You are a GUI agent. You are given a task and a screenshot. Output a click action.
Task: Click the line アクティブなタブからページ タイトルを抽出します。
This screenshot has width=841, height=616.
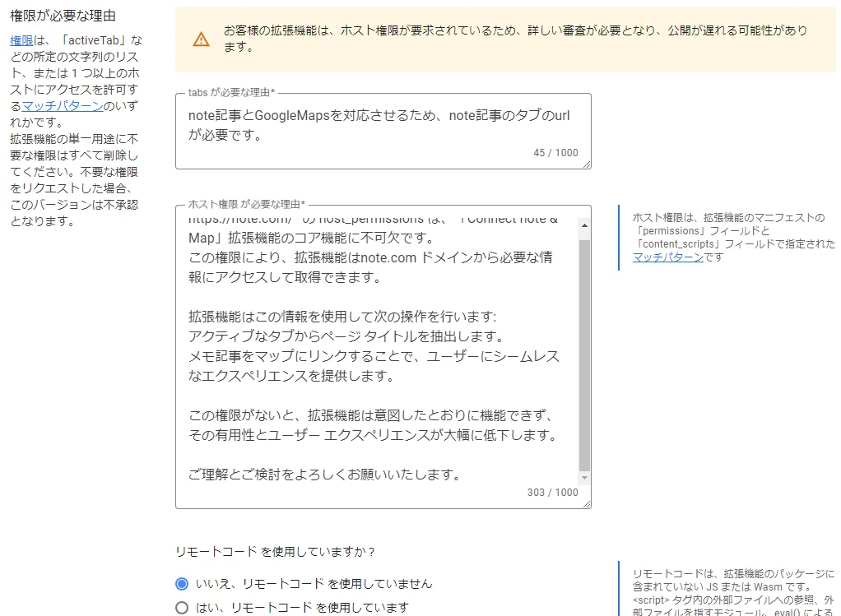point(346,336)
